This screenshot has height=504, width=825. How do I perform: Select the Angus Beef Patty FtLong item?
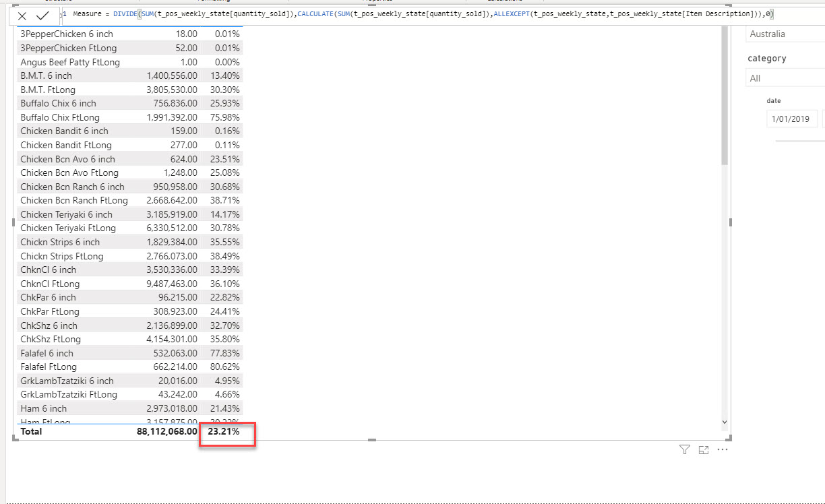coord(70,62)
